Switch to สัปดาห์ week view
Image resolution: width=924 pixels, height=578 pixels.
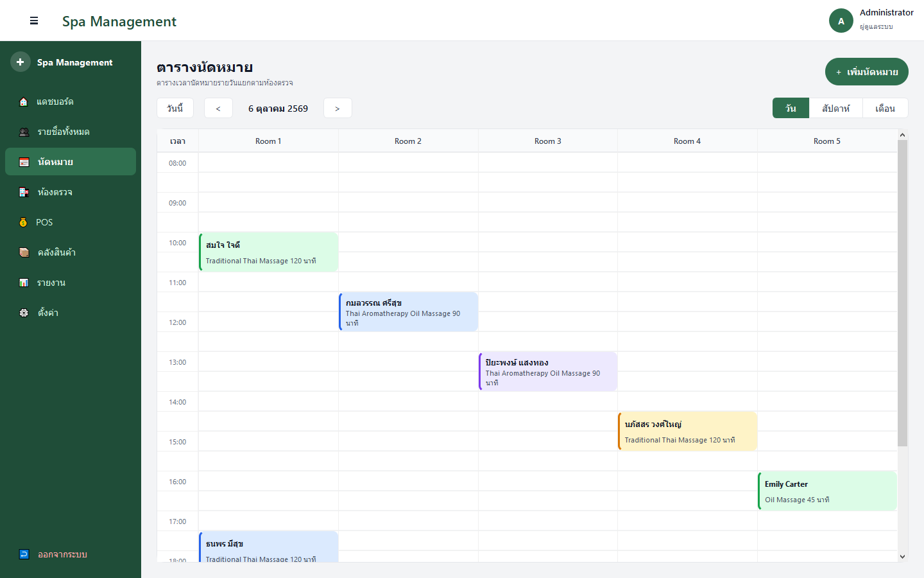835,108
